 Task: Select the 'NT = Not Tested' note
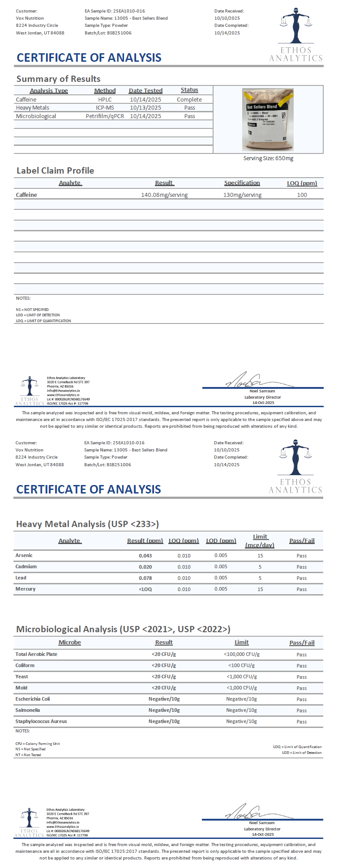pyautogui.click(x=28, y=755)
